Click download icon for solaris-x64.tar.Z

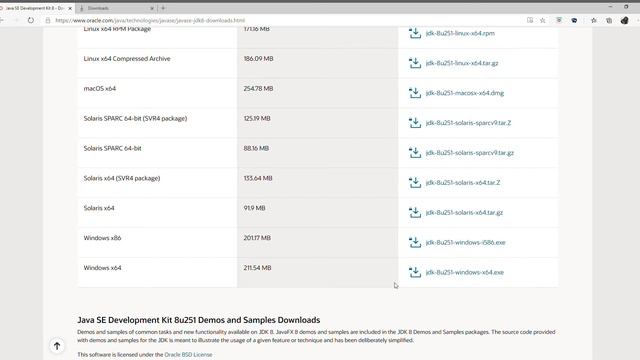415,182
